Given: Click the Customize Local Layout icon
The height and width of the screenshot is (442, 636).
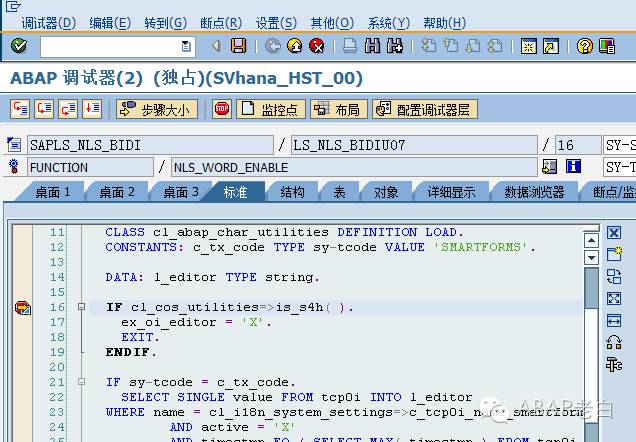Looking at the screenshot, I should [x=607, y=46].
